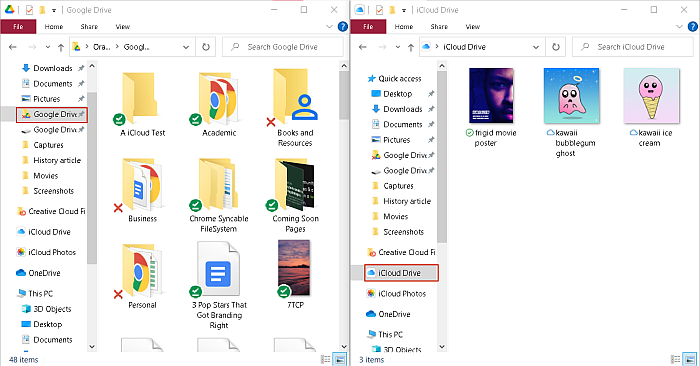Go back in Google Drive window
This screenshot has width=700, height=366.
[13, 47]
